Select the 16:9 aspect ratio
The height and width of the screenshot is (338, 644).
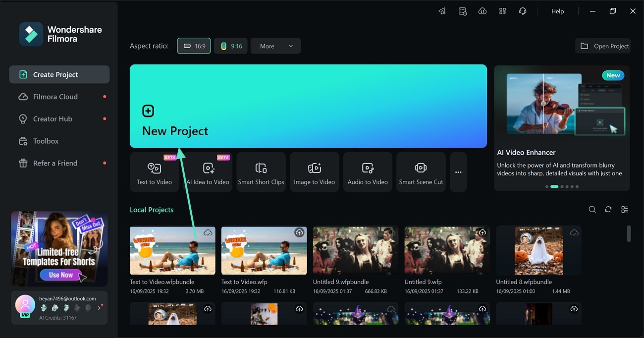pos(194,46)
